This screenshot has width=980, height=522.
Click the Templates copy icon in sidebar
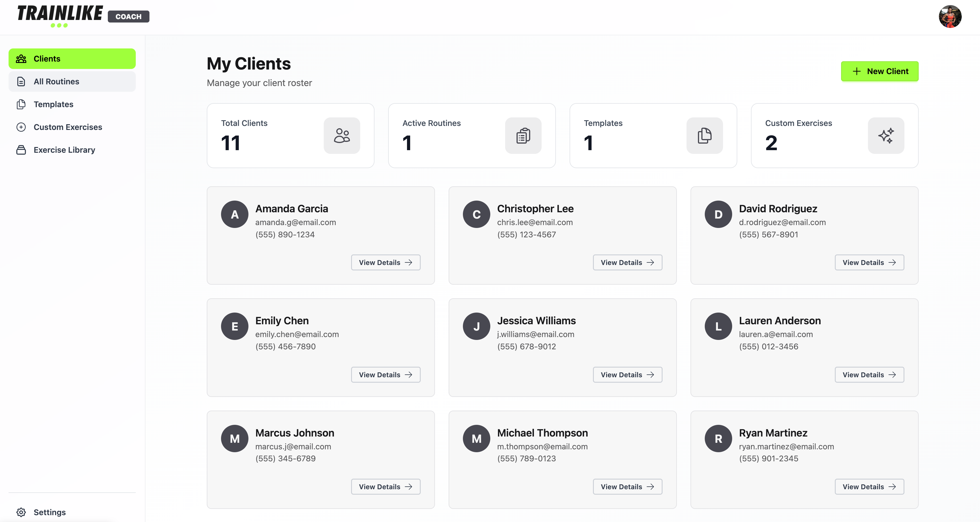tap(21, 104)
